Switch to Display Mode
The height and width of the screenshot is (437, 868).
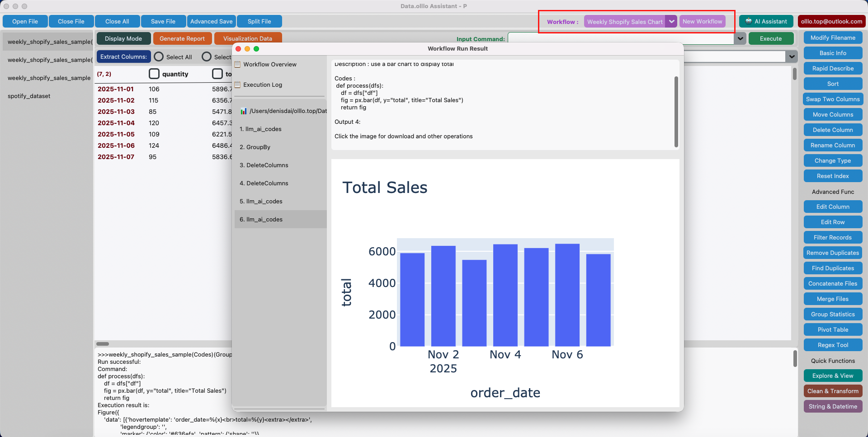[x=123, y=38]
